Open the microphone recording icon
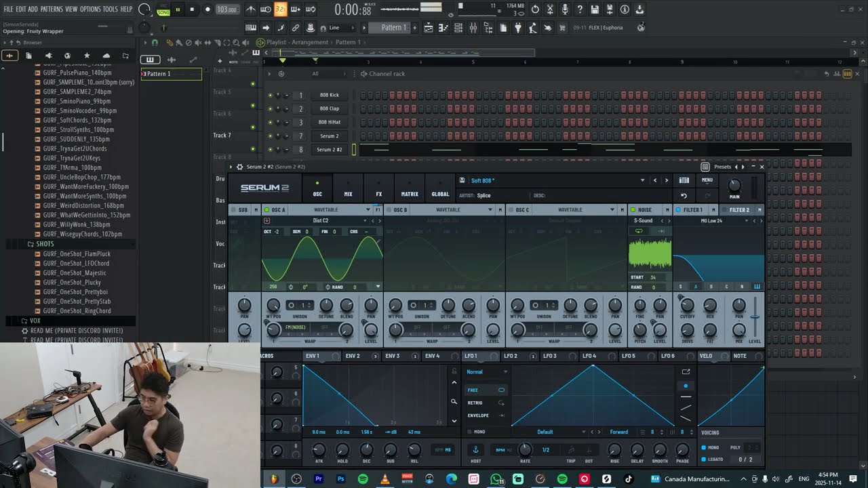Viewport: 868px width, 488px height. (565, 9)
